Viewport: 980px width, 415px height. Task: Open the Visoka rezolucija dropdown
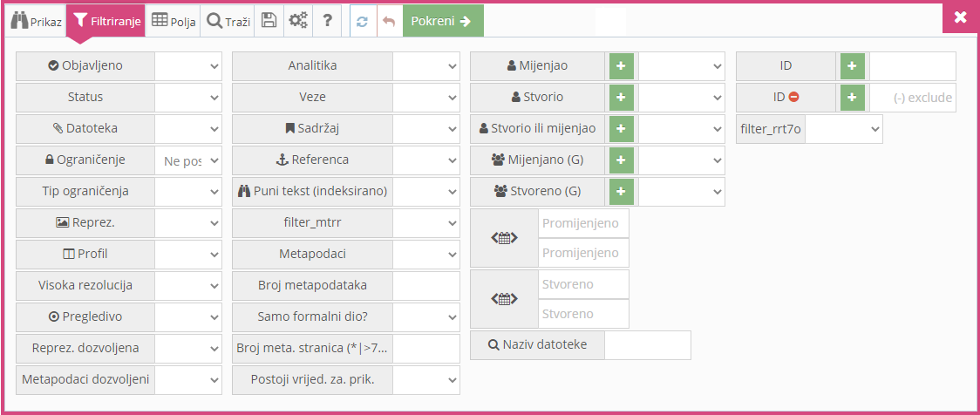[188, 286]
